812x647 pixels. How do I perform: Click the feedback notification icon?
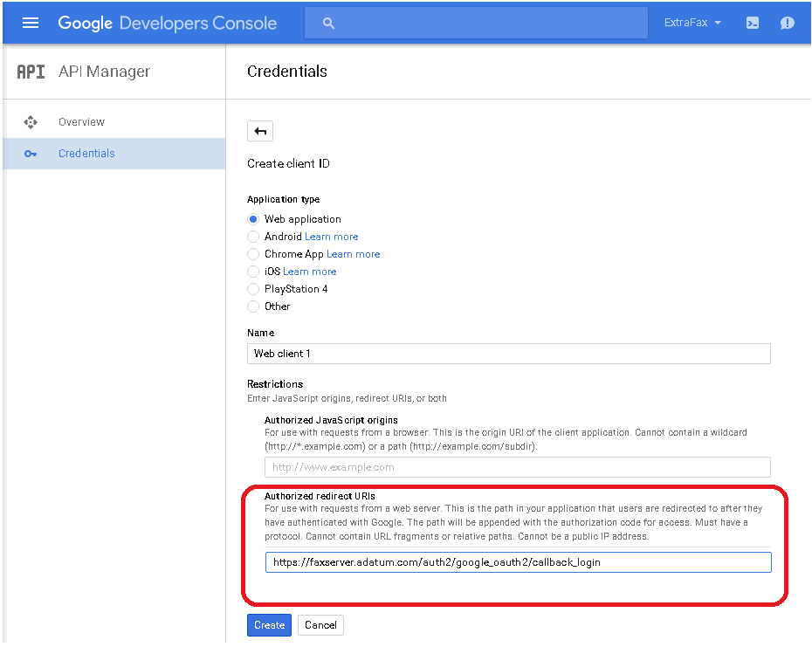coord(788,23)
